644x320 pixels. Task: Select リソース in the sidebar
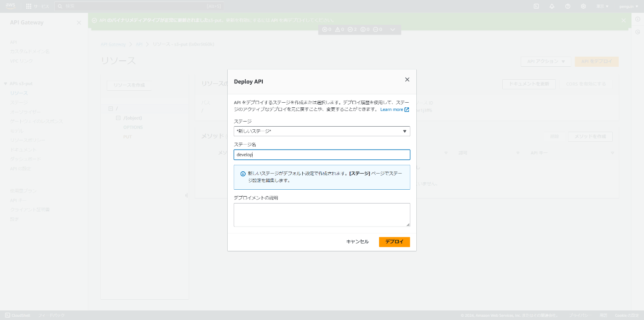[19, 93]
